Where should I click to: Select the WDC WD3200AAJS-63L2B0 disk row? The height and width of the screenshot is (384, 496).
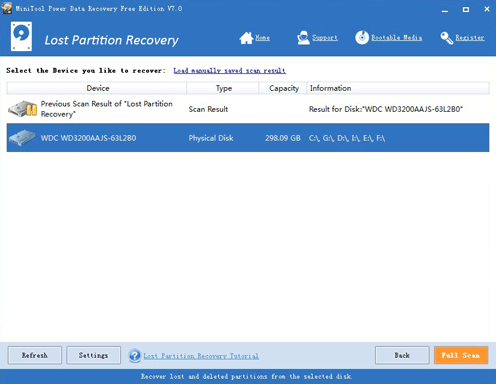(x=248, y=138)
